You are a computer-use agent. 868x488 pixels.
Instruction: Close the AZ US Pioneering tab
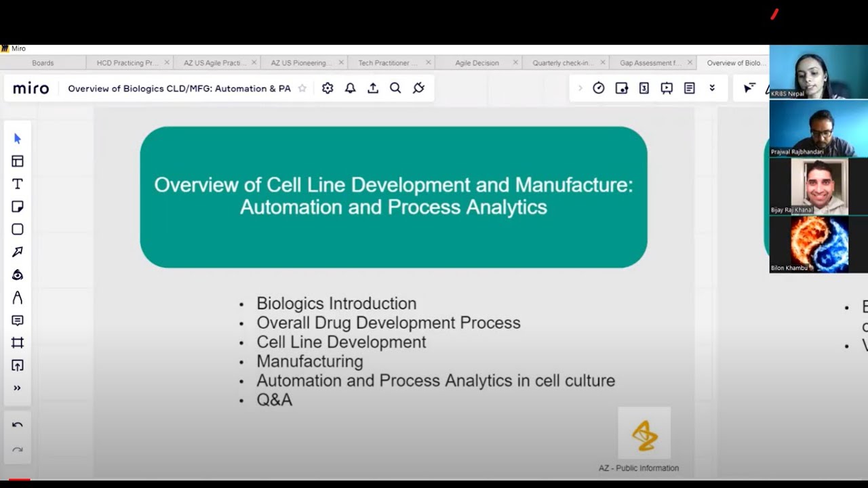click(x=341, y=63)
